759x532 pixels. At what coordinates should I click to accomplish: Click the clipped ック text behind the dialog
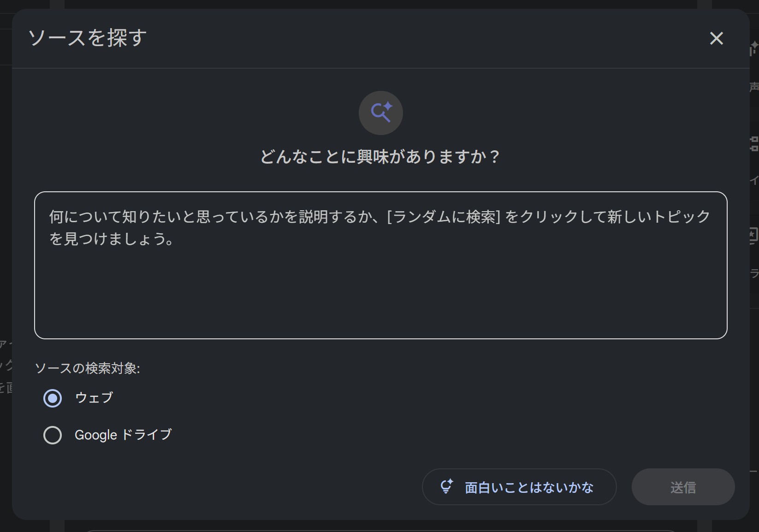6,366
